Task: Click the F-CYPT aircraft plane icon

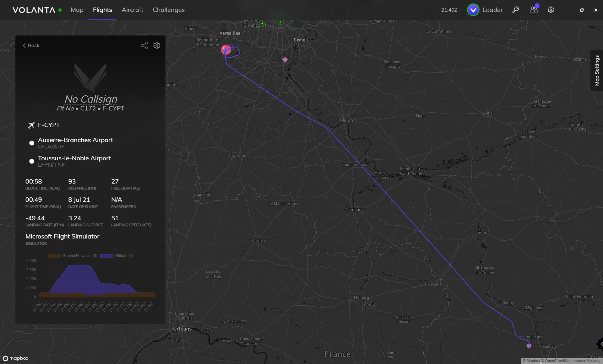Action: [x=31, y=125]
